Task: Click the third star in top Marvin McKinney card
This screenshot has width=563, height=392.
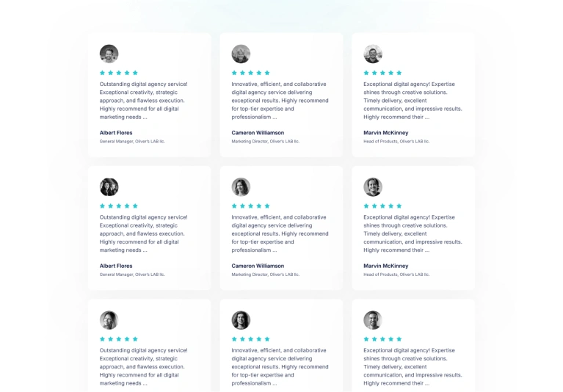Action: pos(382,73)
